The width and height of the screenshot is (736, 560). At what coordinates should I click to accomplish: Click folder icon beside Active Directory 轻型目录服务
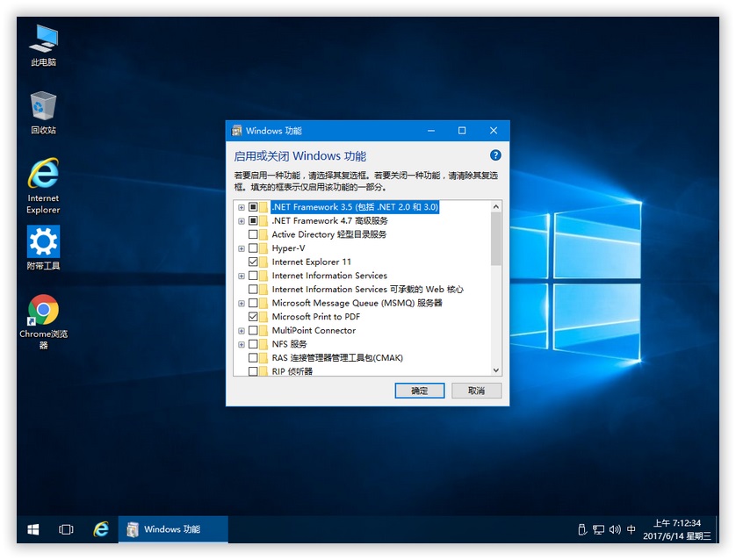coord(263,234)
